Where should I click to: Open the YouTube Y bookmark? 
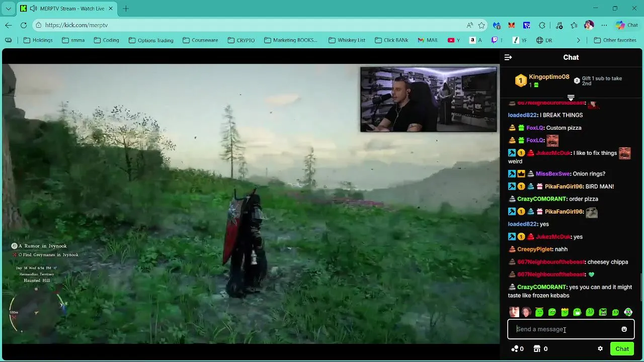coord(454,40)
